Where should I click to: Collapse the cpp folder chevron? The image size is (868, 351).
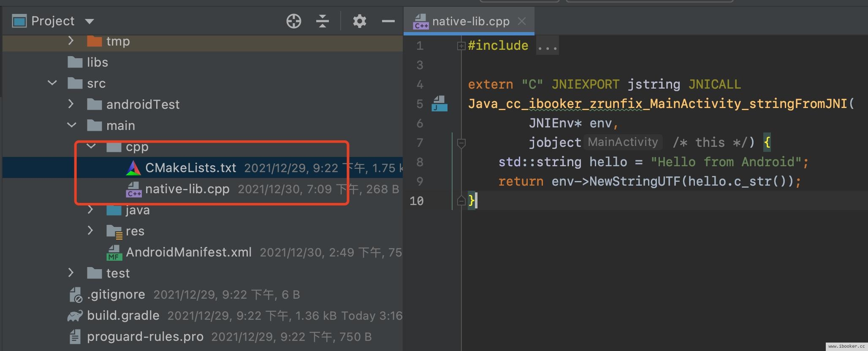coord(91,146)
